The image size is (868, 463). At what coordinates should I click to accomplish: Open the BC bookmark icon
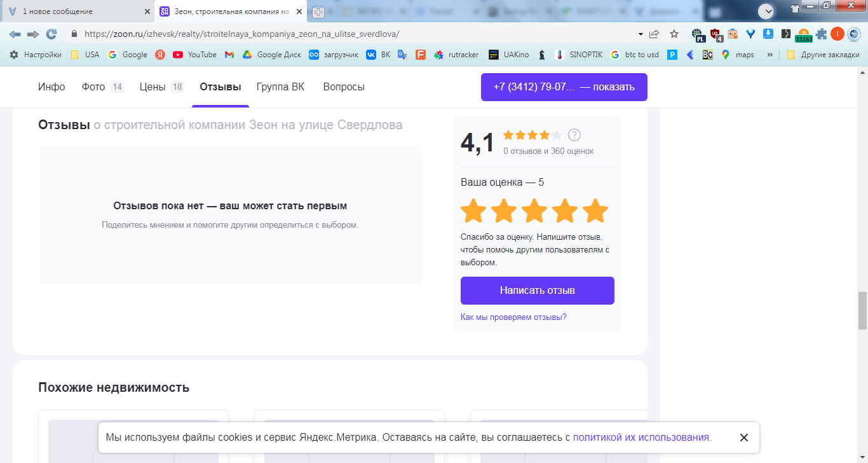click(x=707, y=55)
